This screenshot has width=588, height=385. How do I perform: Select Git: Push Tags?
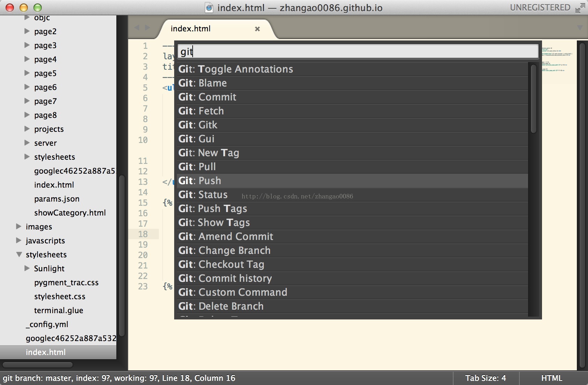(353, 209)
